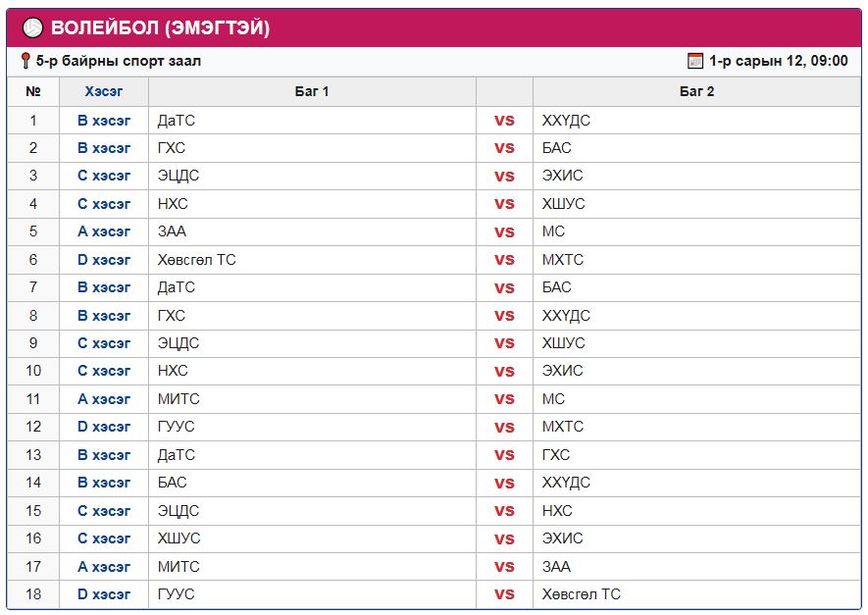Click the calendar icon beside the date

(x=695, y=61)
